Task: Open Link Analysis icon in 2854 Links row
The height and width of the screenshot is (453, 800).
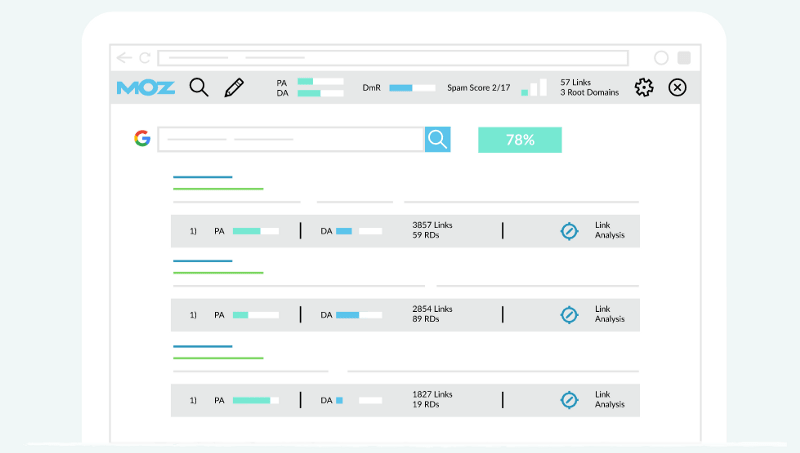Action: click(x=569, y=315)
